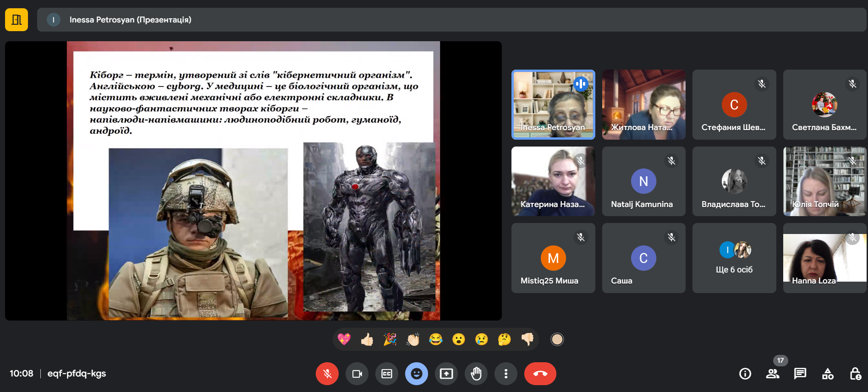This screenshot has width=868, height=392.
Task: Open more options menu
Action: (506, 374)
